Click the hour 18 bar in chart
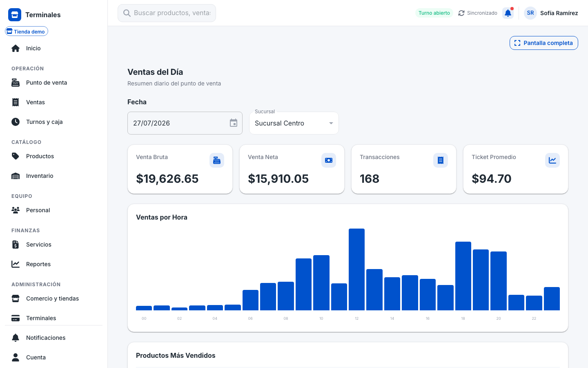Screen dimensions: 588x368 tap(463, 276)
